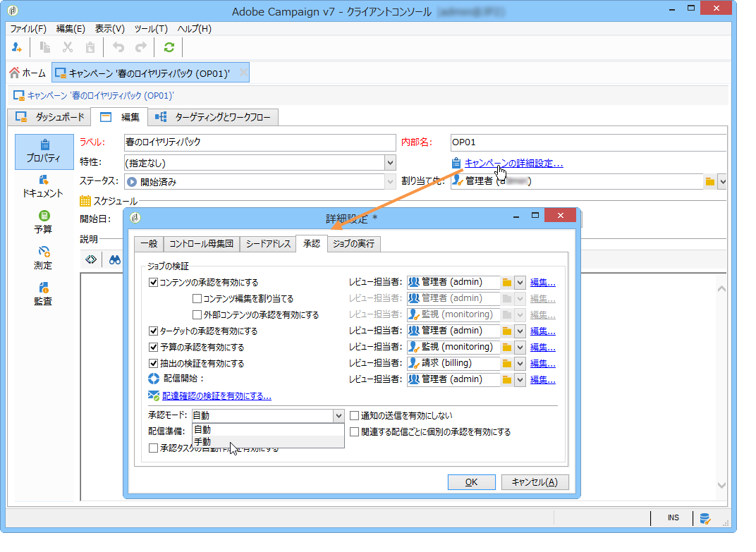This screenshot has width=756, height=552.
Task: Click the new recipient icon in toolbar
Action: [x=17, y=47]
